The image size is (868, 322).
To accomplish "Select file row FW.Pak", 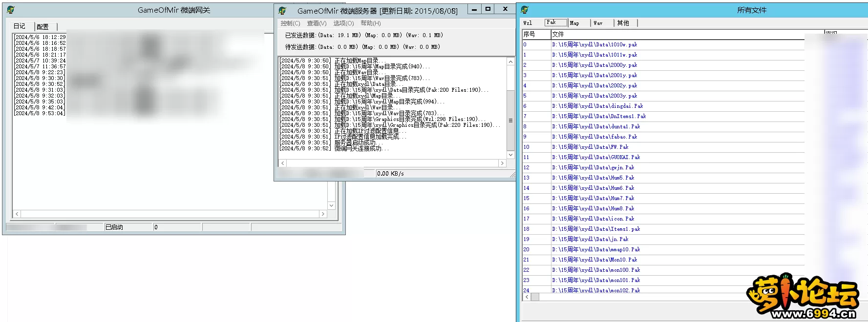I will (663, 147).
